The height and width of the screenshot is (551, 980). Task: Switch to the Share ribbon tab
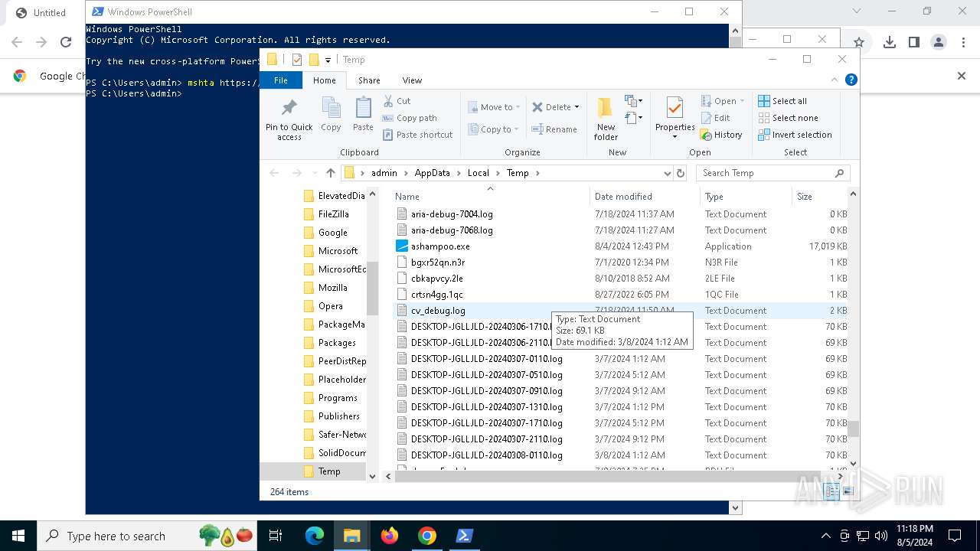(x=369, y=80)
